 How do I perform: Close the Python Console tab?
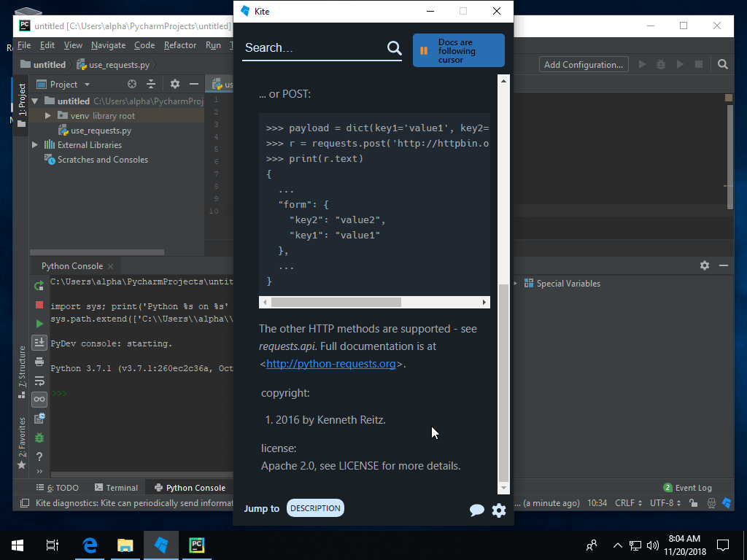(x=111, y=266)
